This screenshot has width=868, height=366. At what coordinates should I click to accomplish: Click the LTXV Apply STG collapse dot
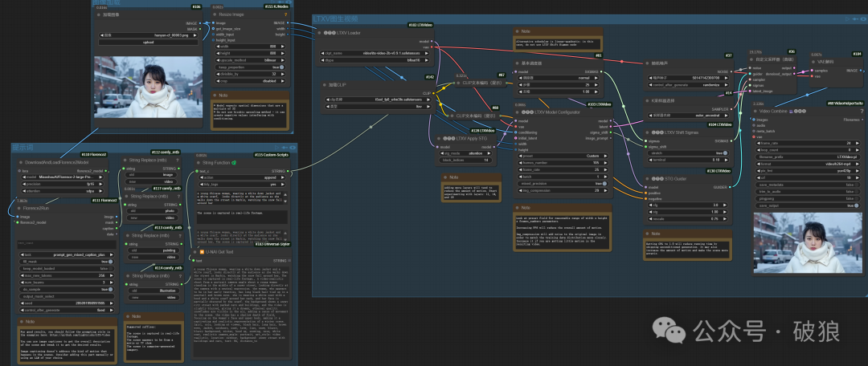tap(437, 139)
